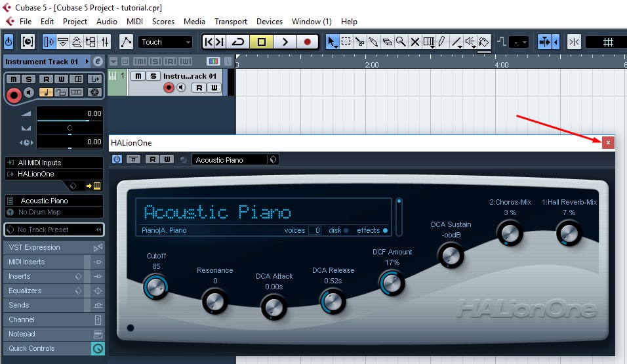This screenshot has width=627, height=364.
Task: Solo the track in the Inspector
Action: 28,79
